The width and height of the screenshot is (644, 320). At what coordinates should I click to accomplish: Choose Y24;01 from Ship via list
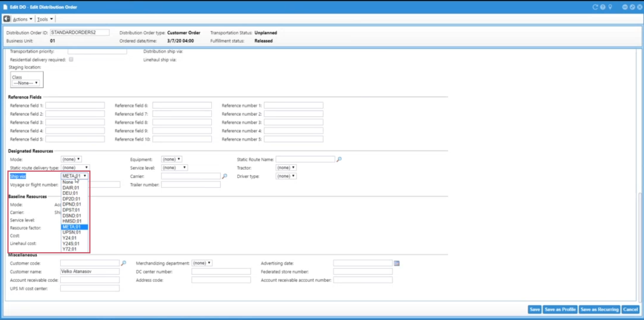(x=75, y=238)
